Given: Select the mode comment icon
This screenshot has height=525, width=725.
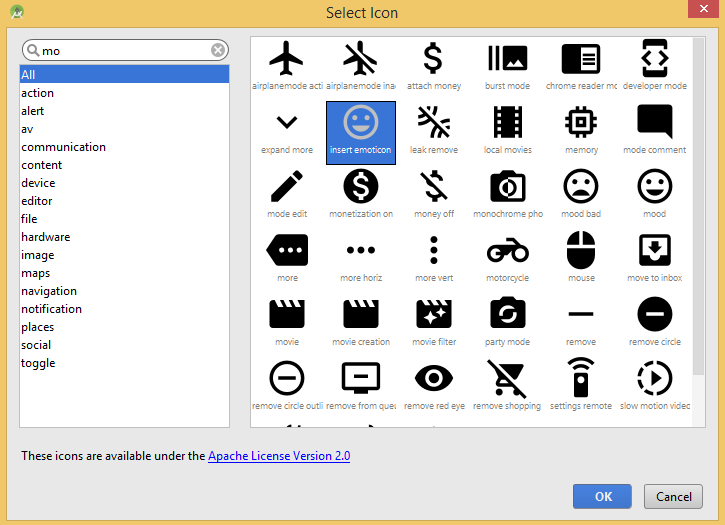Looking at the screenshot, I should click(654, 122).
